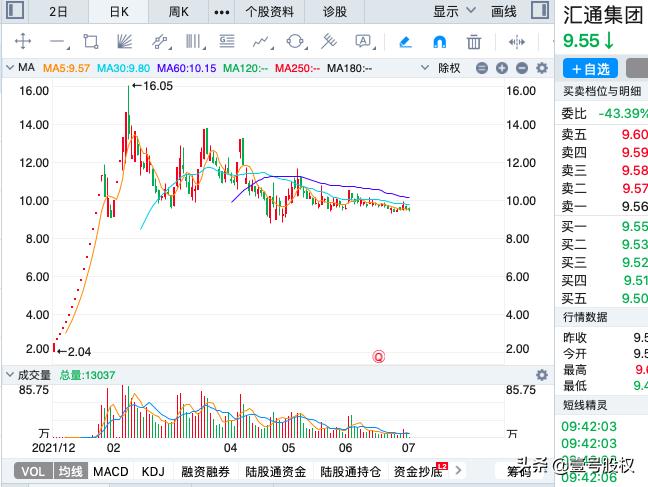Click the 2.04 low price marker
648x487 pixels.
pyautogui.click(x=74, y=352)
